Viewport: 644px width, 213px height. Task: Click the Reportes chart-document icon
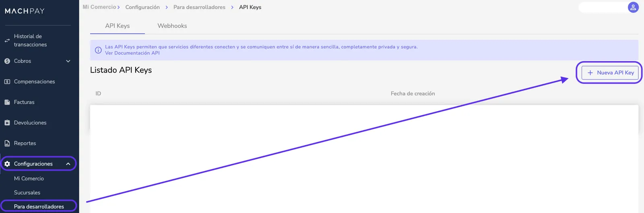tap(7, 143)
